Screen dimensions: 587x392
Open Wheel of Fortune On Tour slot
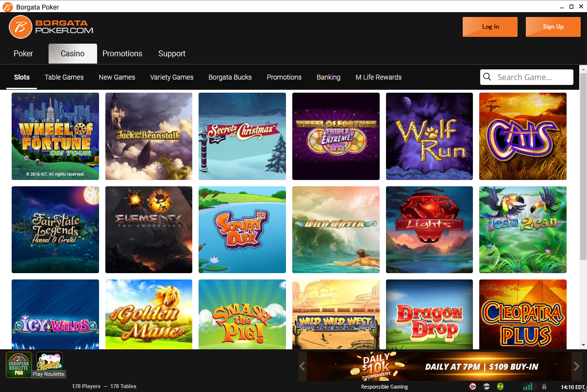coord(55,136)
